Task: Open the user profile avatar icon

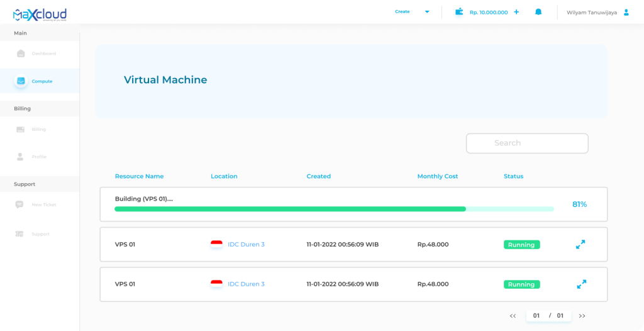Action: tap(626, 12)
